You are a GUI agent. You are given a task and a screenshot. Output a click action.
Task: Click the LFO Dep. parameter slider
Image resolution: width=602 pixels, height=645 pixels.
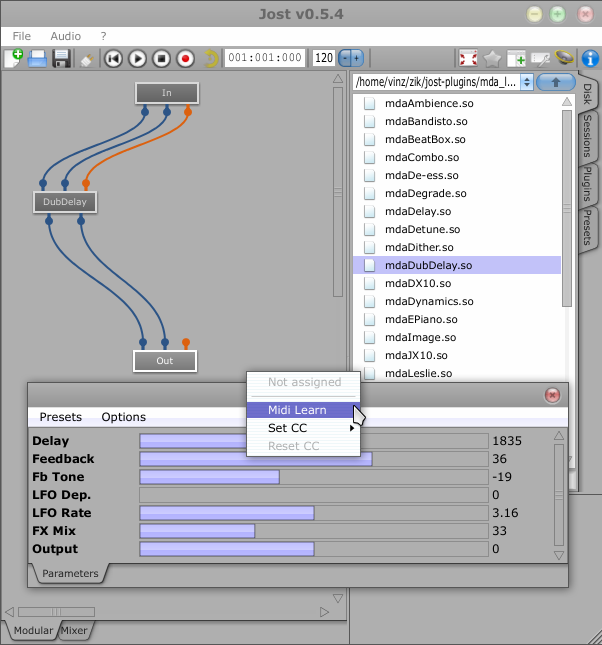(x=314, y=495)
